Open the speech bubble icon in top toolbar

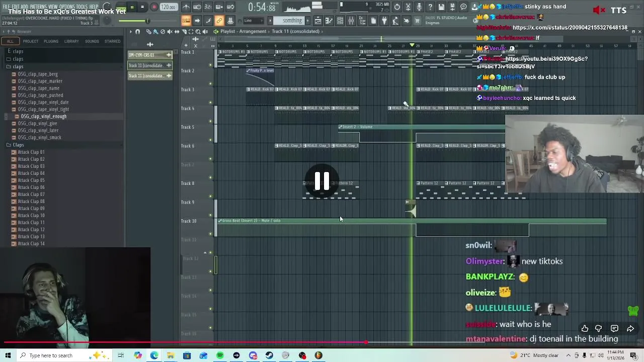463,7
